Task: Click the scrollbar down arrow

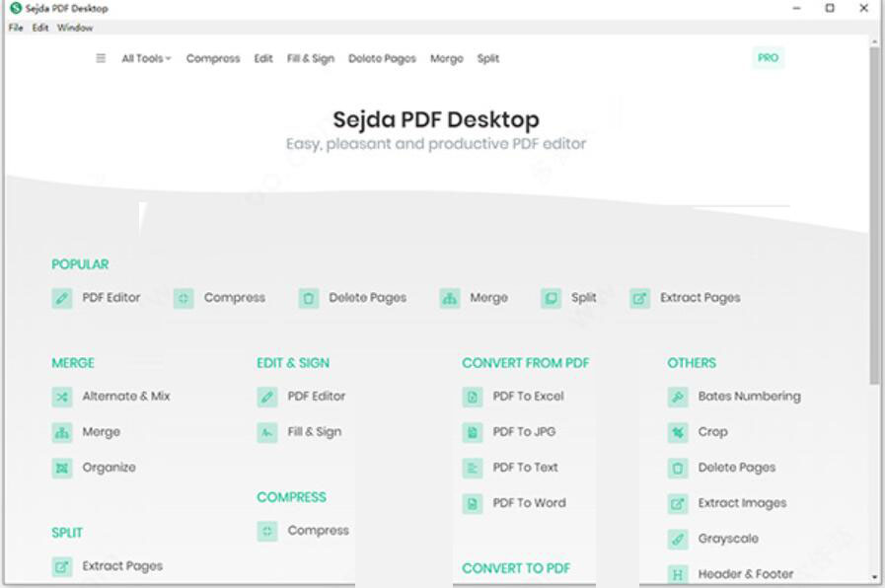Action: point(874,577)
